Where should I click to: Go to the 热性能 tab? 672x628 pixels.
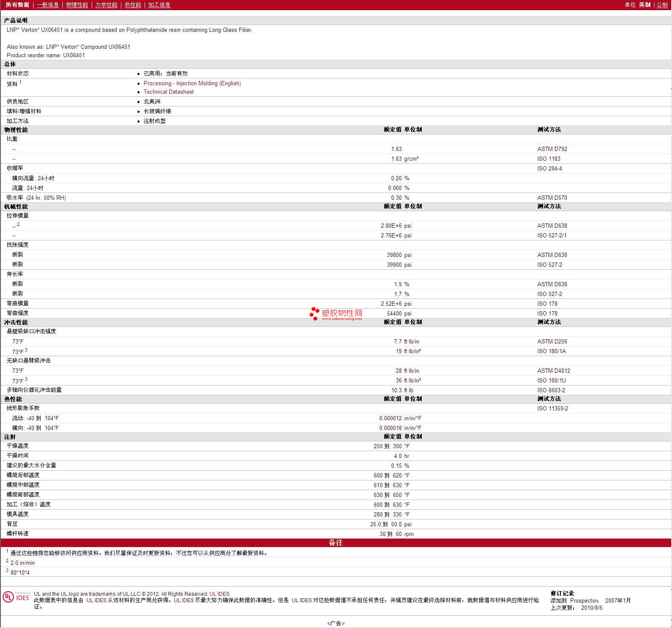coord(133,5)
